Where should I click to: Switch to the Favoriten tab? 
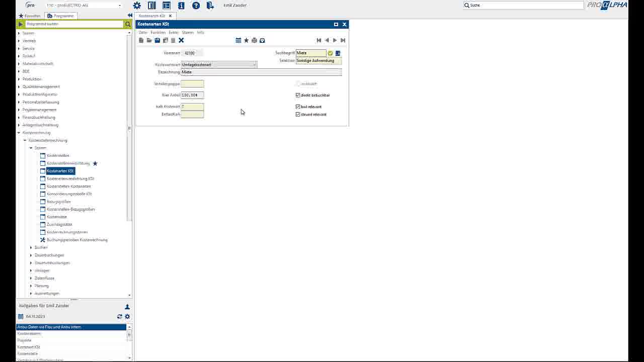pos(30,16)
